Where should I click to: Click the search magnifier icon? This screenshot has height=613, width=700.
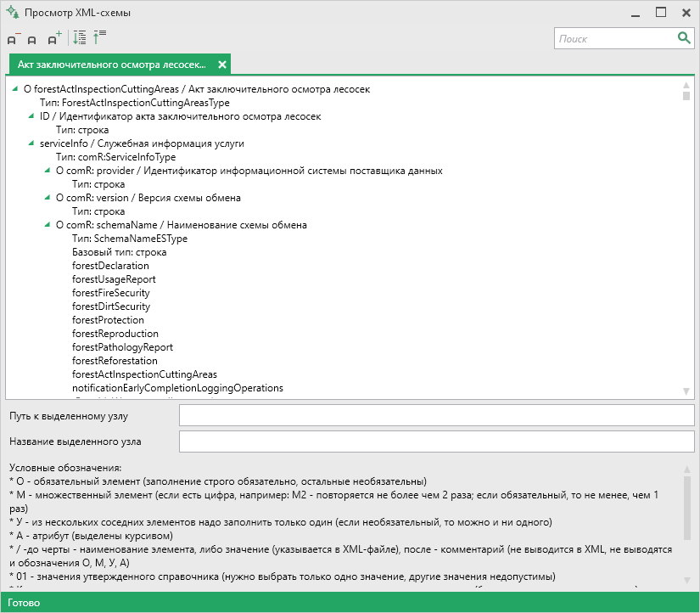684,38
